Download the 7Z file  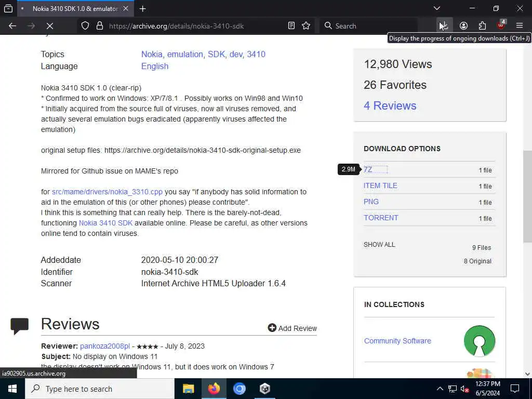[368, 170]
